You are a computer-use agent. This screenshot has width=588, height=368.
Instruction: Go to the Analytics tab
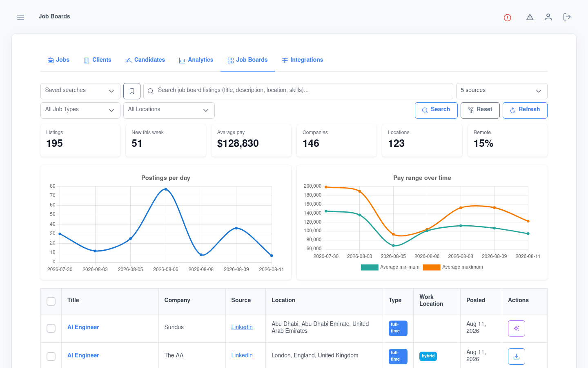(196, 60)
